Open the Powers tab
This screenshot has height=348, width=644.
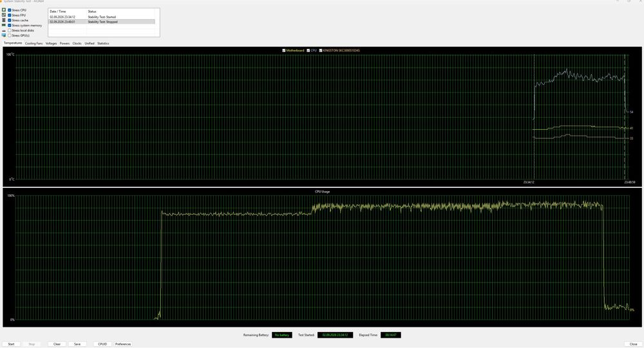click(64, 43)
